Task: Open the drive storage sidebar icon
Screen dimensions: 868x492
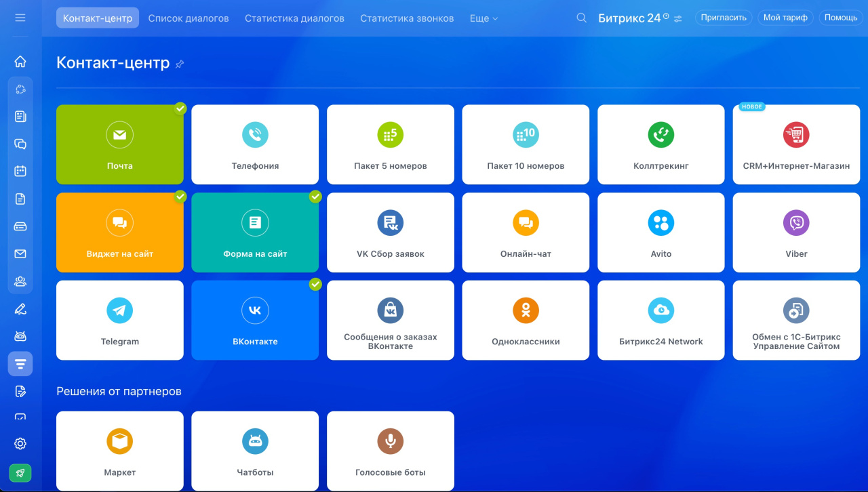Action: (20, 226)
